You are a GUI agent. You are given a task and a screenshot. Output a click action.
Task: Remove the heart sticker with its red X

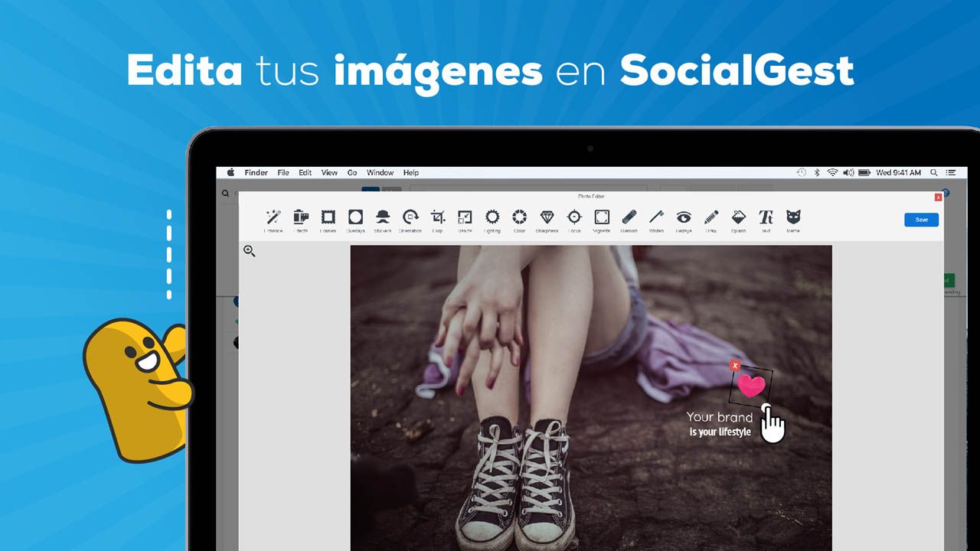tap(735, 366)
